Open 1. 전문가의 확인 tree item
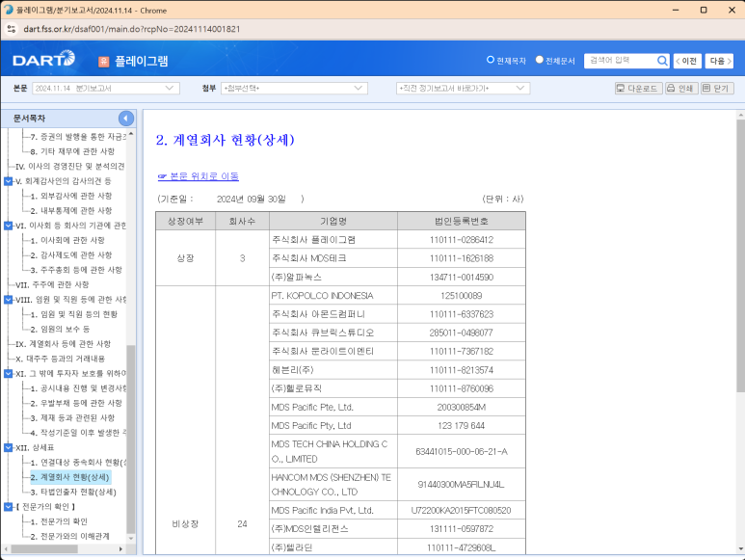The height and width of the screenshot is (560, 745). click(x=59, y=521)
